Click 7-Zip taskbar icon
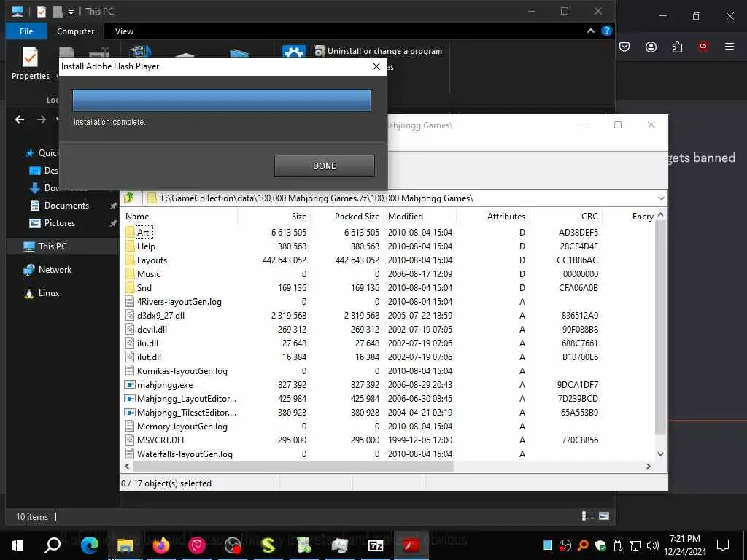747x560 pixels. point(376,545)
